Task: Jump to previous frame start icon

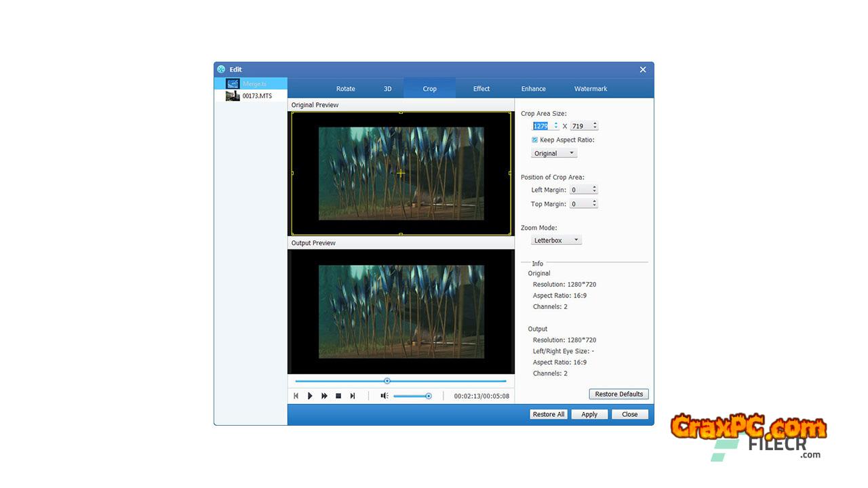Action: pos(296,396)
